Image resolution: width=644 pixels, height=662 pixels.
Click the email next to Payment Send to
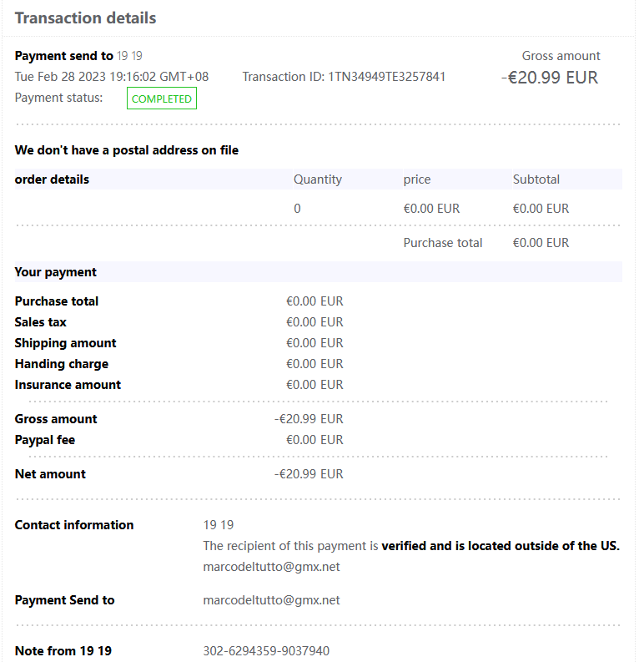[x=271, y=600]
